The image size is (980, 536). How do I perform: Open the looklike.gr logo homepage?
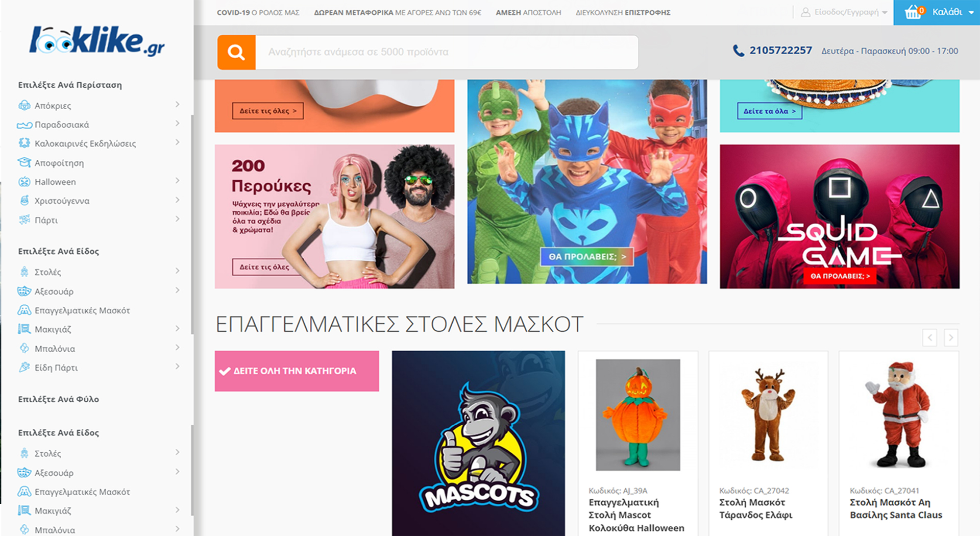97,41
